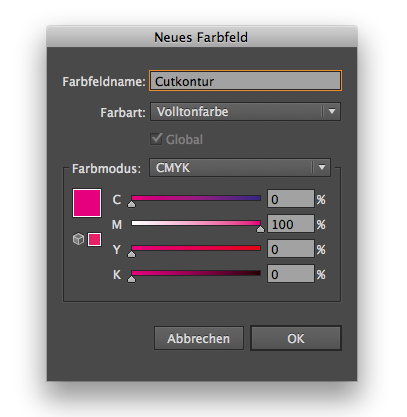Click the OK button
This screenshot has height=417, width=407.
(x=296, y=338)
